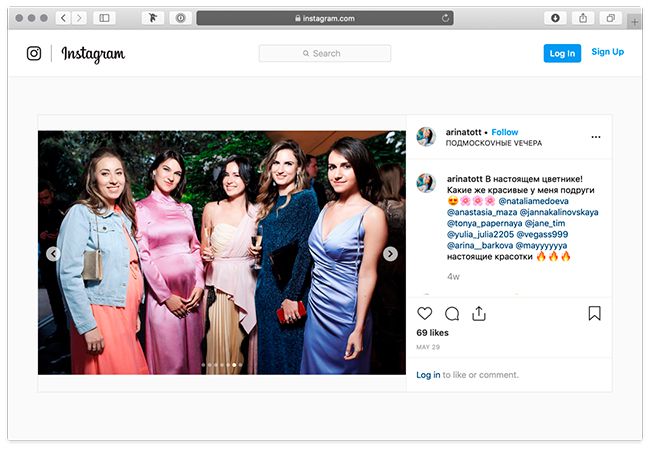Click the arinatott profile avatar in header
The image size is (650, 450).
click(427, 137)
